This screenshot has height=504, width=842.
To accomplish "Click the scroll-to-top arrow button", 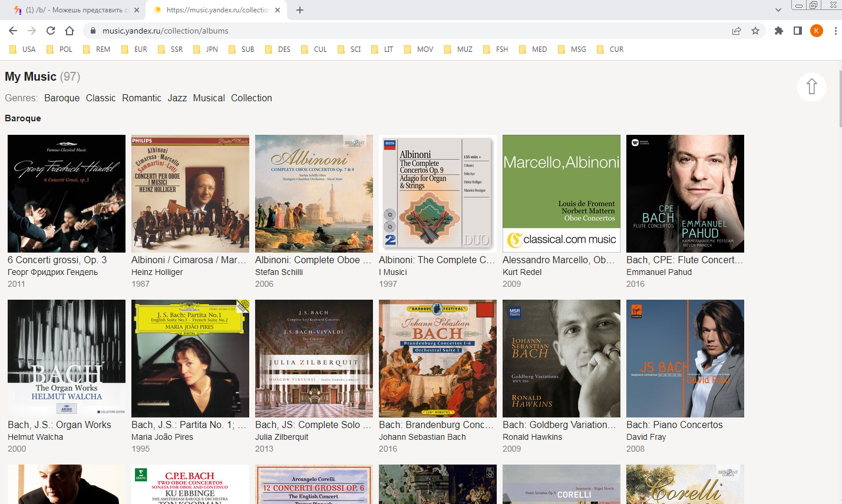I will (811, 87).
